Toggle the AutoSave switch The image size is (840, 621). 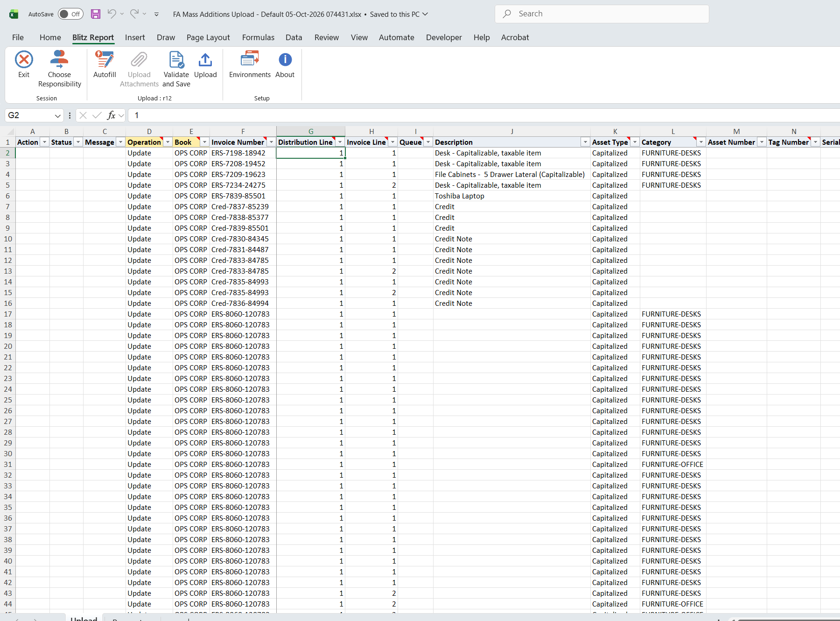[x=70, y=14]
